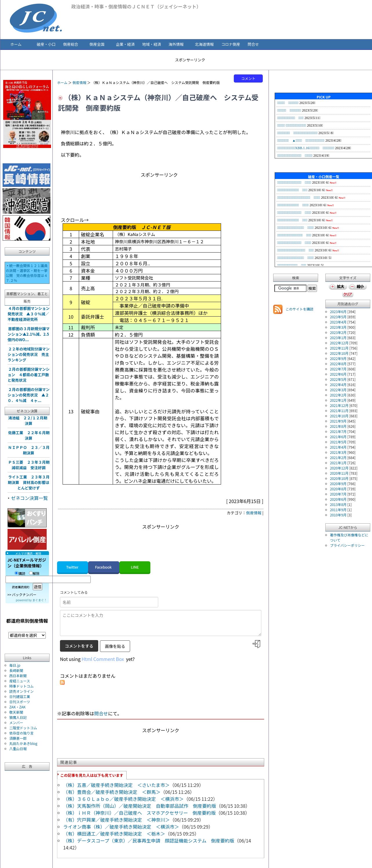Open the 海外情報 menu item

176,44
